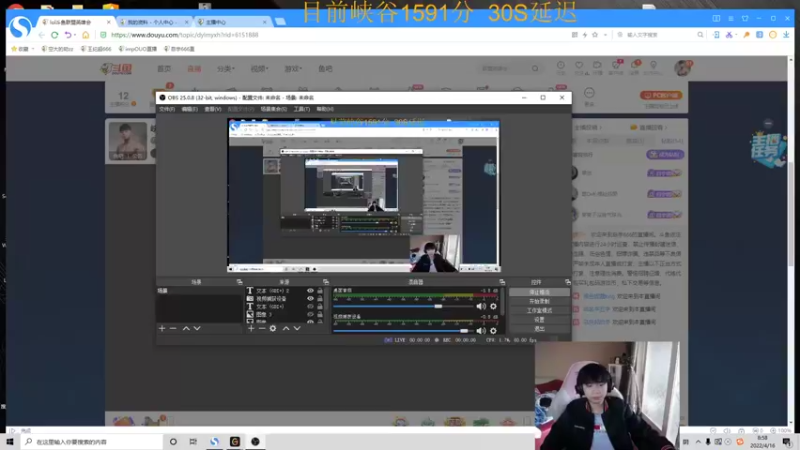Click Start Recording button in OBS controls
Screen dimensions: 800x450
click(539, 302)
